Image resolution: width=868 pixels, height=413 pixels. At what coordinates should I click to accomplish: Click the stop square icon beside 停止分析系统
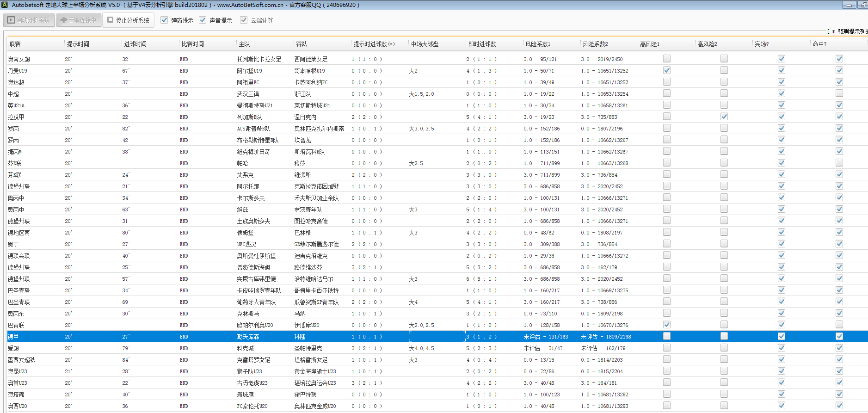coord(110,20)
